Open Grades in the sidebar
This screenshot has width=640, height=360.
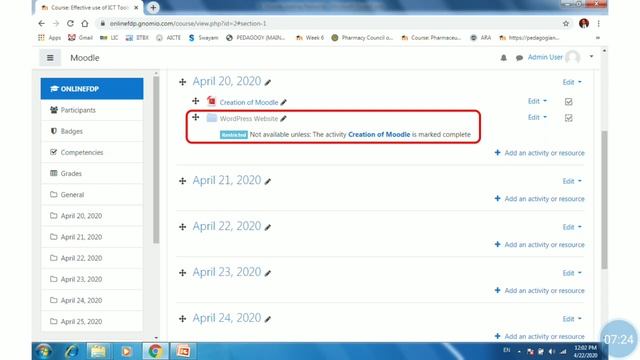click(x=92, y=173)
